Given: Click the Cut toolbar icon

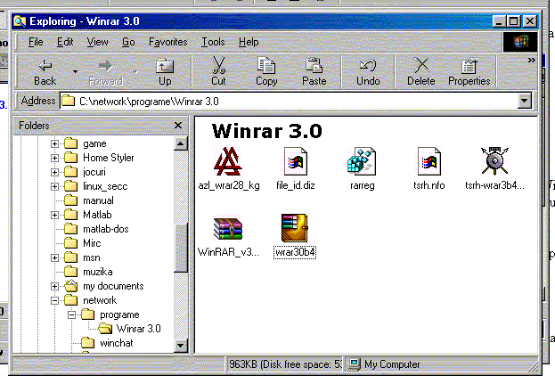Looking at the screenshot, I should tap(218, 71).
